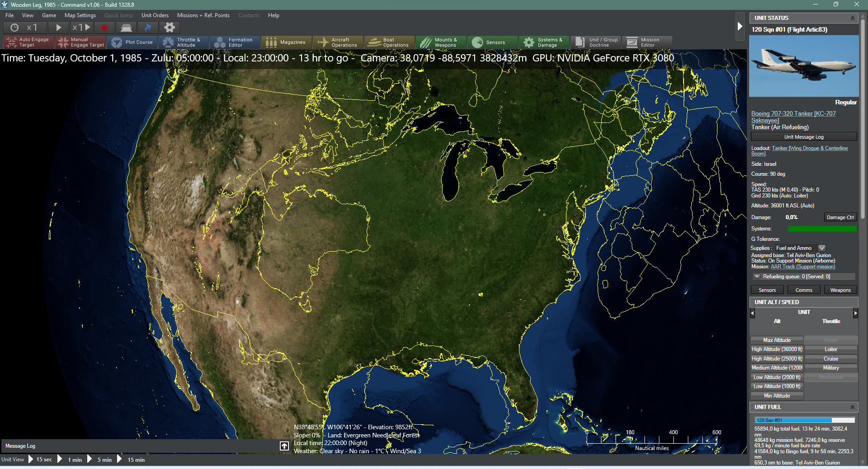Set throttle to Military
Viewport: 868px width, 469px height.
[x=831, y=368]
